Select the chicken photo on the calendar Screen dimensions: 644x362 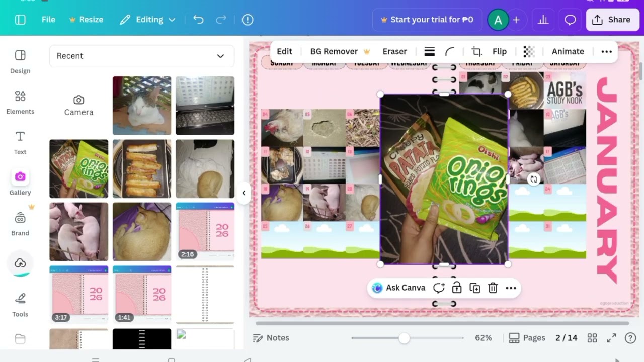coord(282,128)
